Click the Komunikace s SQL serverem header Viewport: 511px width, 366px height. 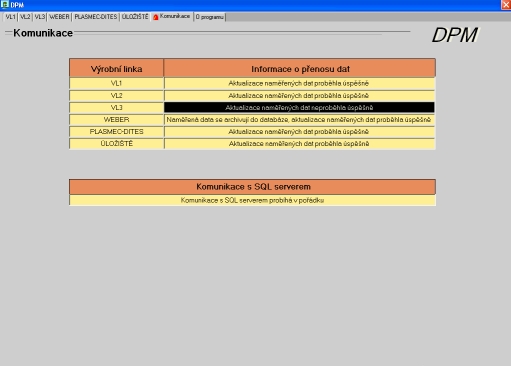coord(252,187)
